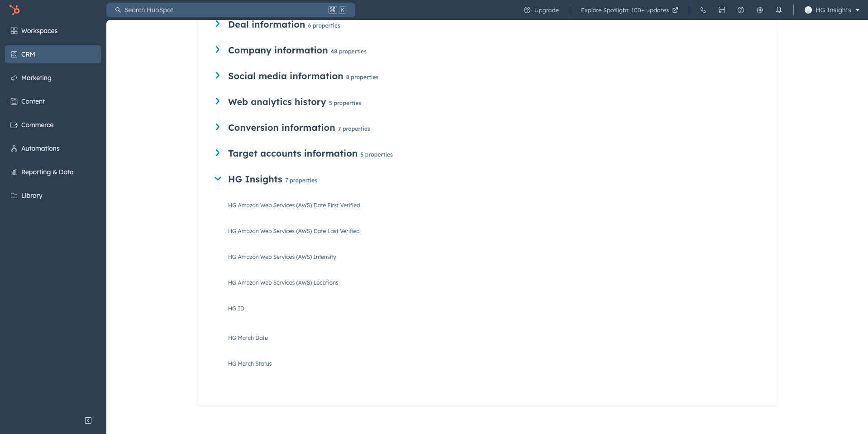Click the Web analytics history heading
The image size is (868, 434).
[x=277, y=102]
